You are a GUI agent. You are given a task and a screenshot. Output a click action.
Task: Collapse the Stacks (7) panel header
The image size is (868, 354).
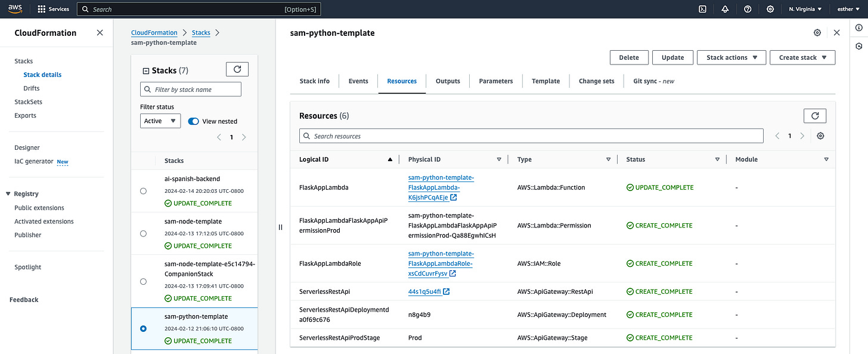(x=145, y=71)
